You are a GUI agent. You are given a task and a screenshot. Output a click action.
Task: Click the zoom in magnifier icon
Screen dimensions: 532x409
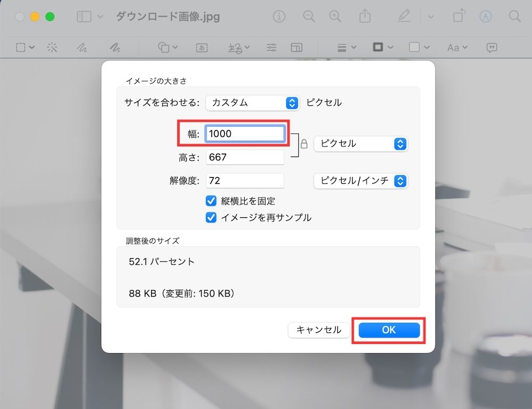(335, 17)
